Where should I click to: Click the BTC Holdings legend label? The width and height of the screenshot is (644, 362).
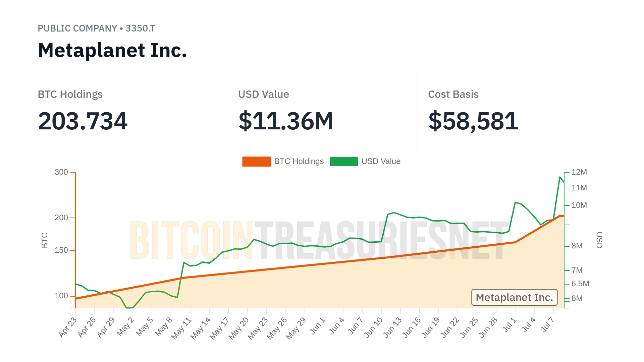click(299, 162)
